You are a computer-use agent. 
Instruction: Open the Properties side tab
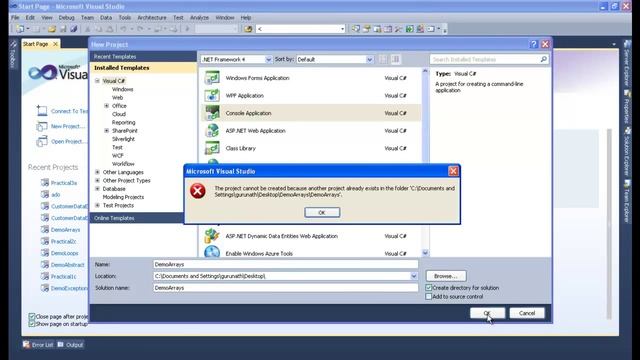coord(627,106)
